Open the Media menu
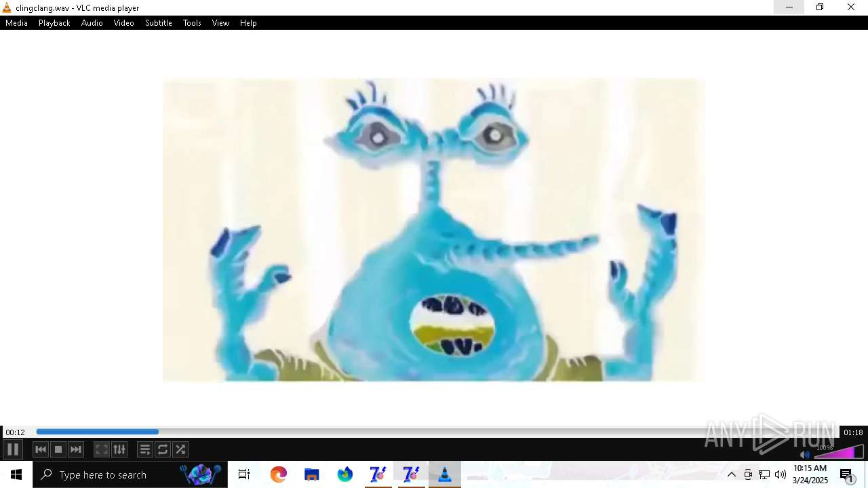 [16, 23]
